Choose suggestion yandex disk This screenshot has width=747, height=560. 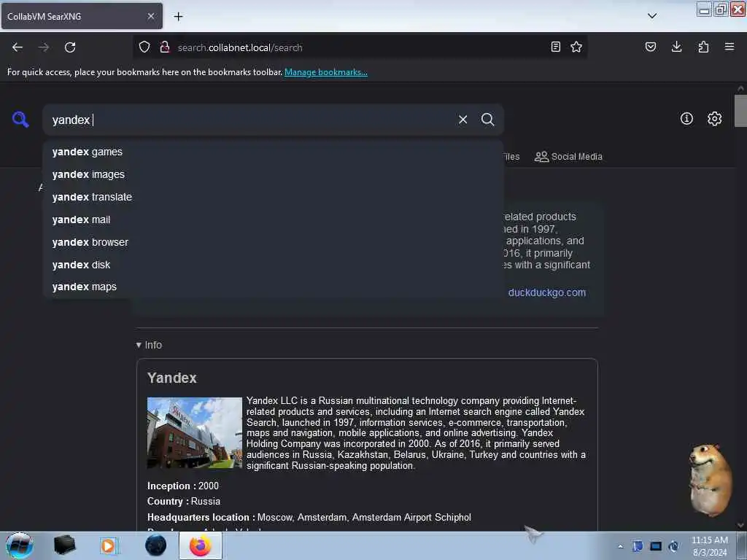click(x=273, y=265)
